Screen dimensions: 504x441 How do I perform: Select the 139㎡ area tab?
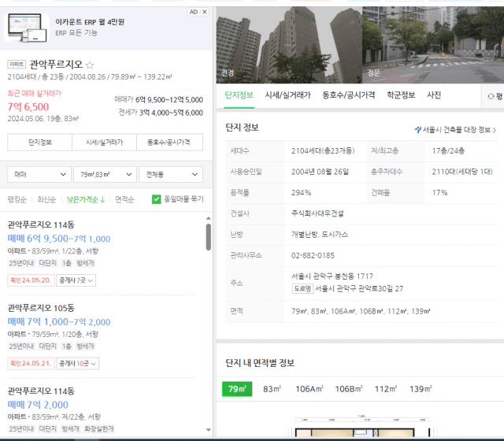[x=421, y=389]
